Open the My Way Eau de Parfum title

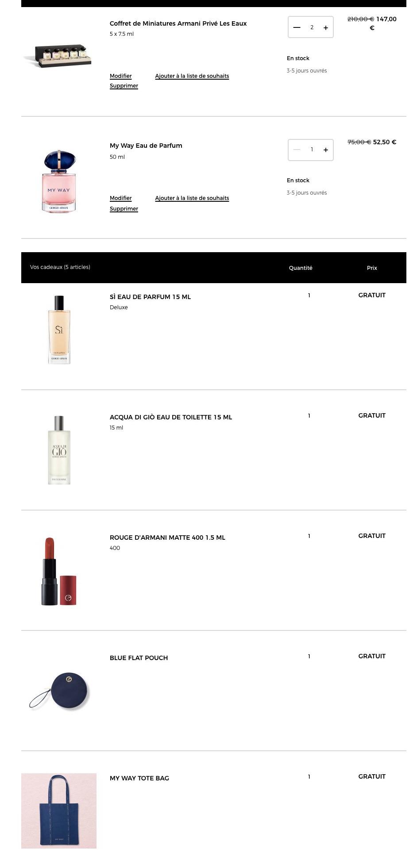click(x=146, y=146)
